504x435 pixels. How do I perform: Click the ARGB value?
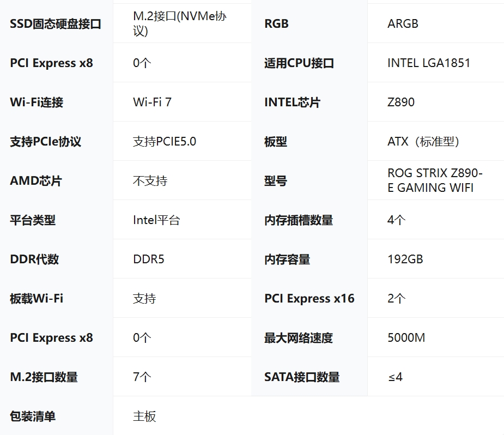click(403, 24)
